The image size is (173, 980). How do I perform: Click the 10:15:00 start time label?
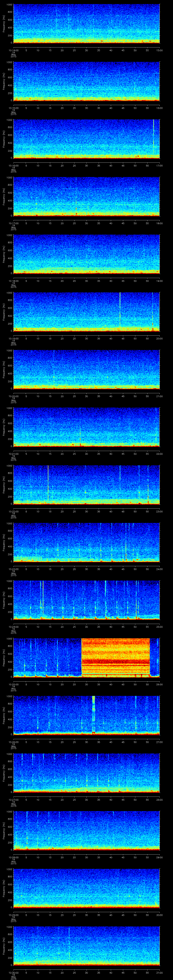click(13, 108)
